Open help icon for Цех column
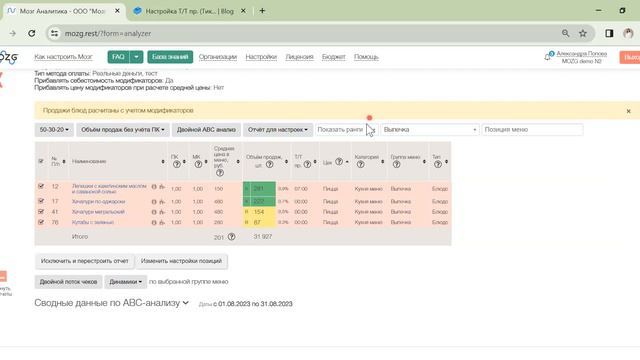This screenshot has height=360, width=640. pyautogui.click(x=339, y=162)
